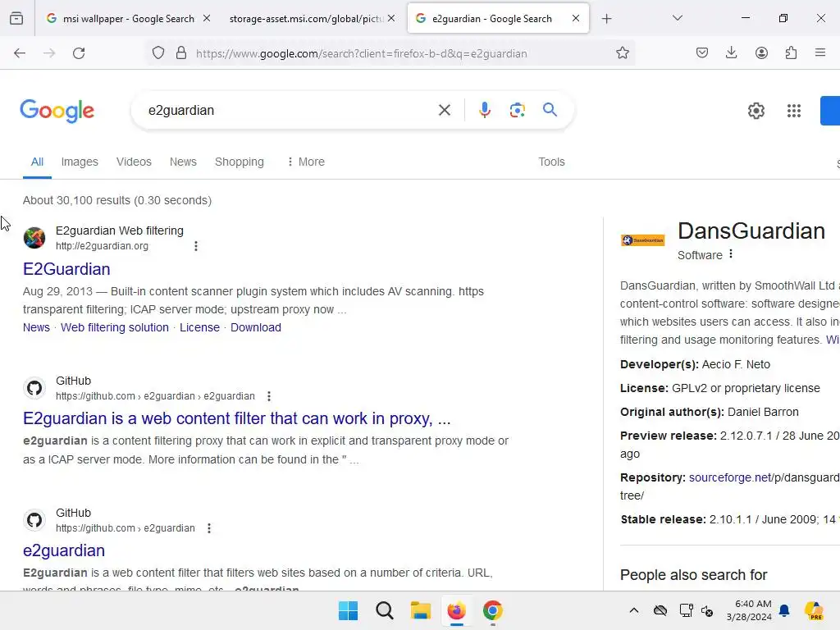The height and width of the screenshot is (630, 840).
Task: Close the storage-asset.msi.com tab
Action: [x=391, y=18]
